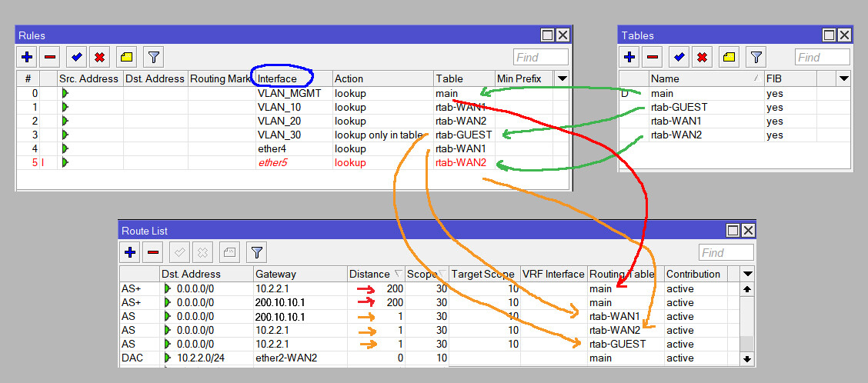Focus the Find field in Rules window
Viewport: 868px width, 383px height.
[541, 58]
